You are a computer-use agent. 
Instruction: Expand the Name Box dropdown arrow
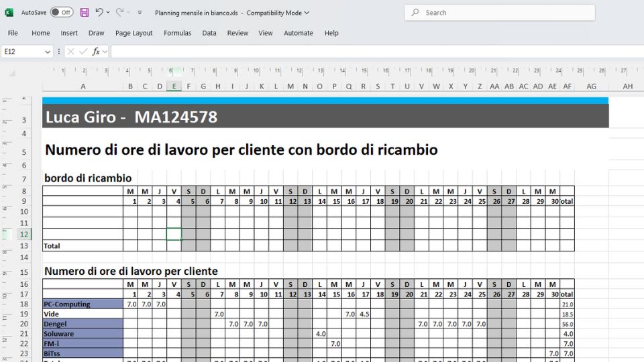coord(48,52)
